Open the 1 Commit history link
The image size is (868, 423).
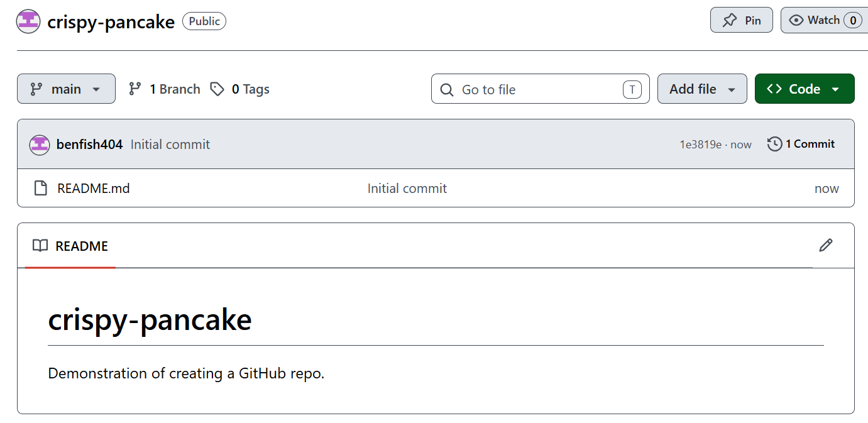point(801,144)
